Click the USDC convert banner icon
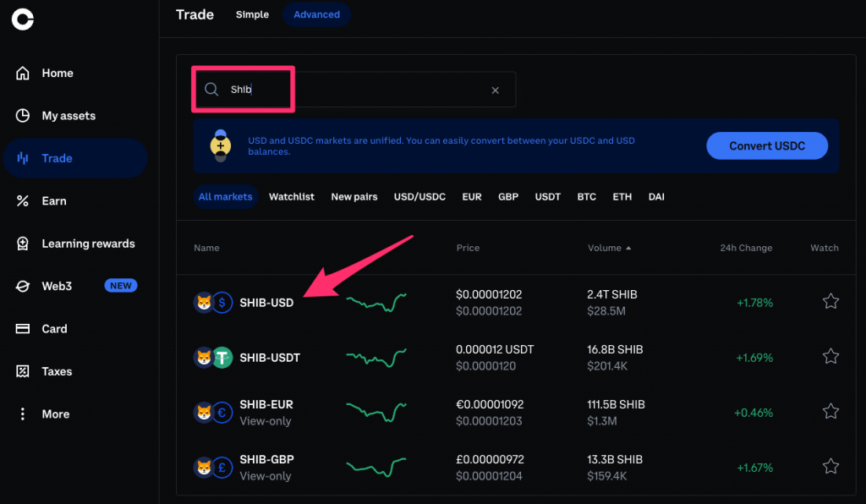866x504 pixels. coord(221,145)
